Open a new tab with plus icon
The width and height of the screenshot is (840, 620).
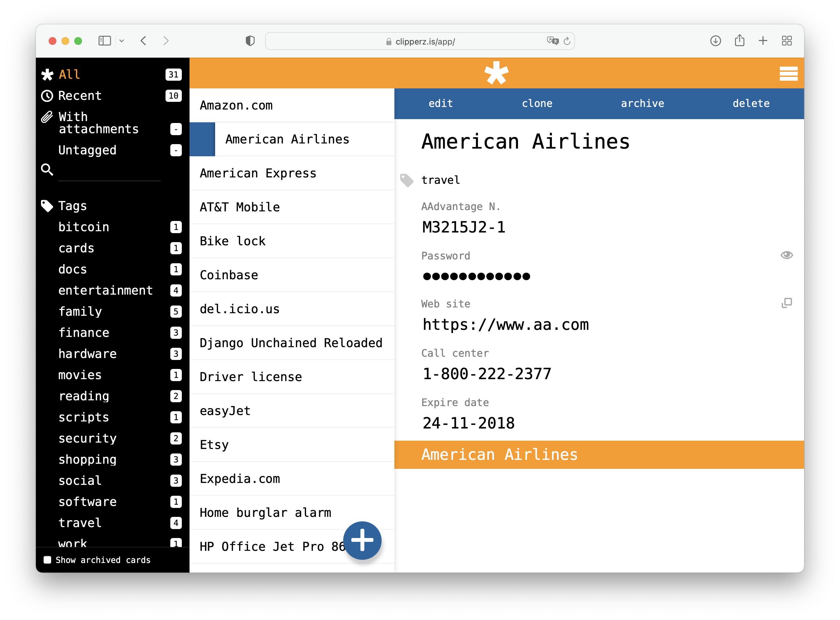[x=763, y=41]
